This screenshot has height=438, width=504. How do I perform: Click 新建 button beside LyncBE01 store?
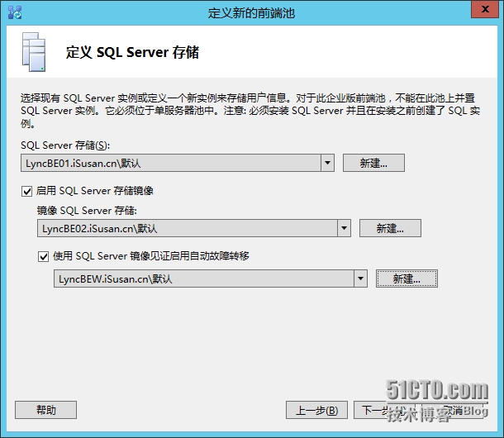(373, 163)
